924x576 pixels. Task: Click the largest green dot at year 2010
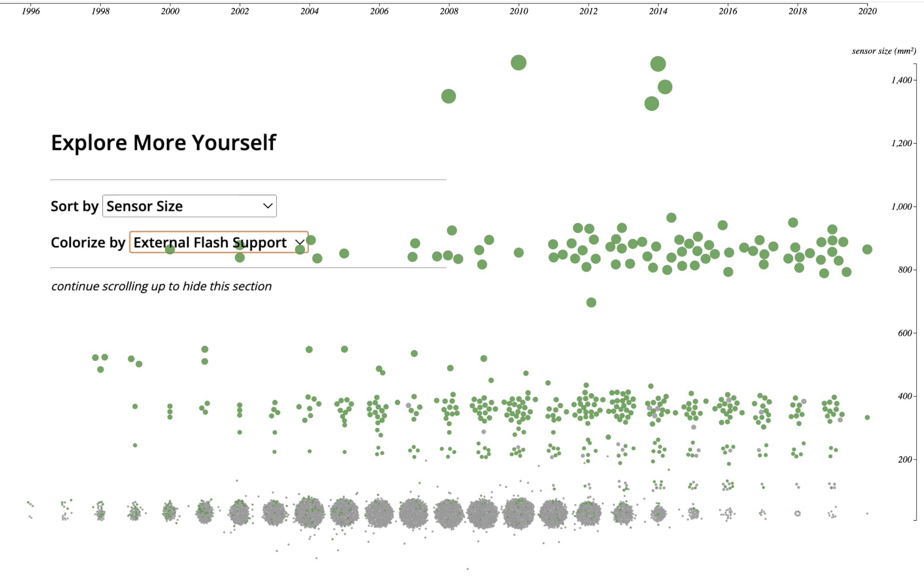point(518,62)
